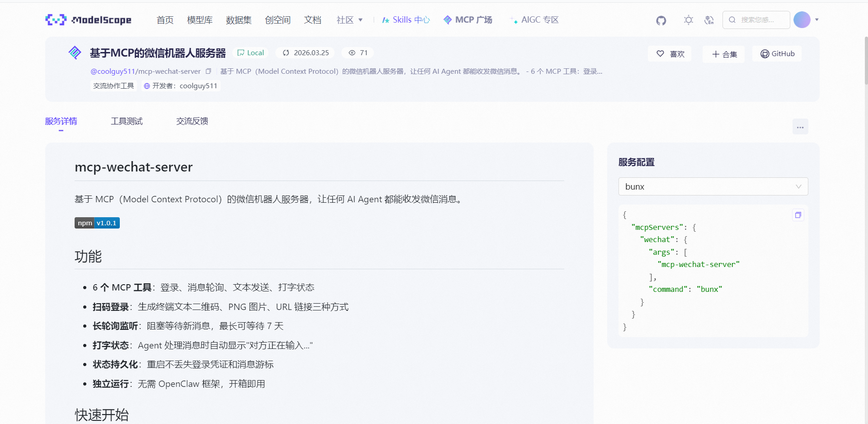
Task: Click the Skills 中心 sparkle icon
Action: point(386,20)
